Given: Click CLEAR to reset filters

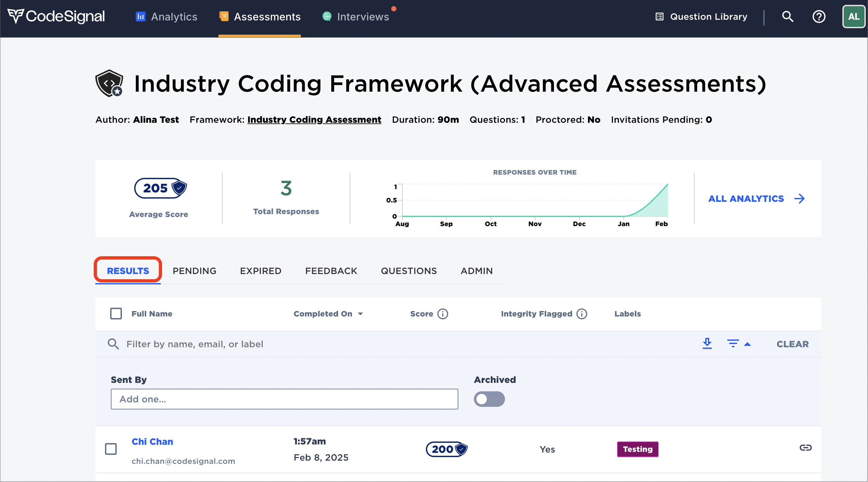Looking at the screenshot, I should click(x=792, y=344).
